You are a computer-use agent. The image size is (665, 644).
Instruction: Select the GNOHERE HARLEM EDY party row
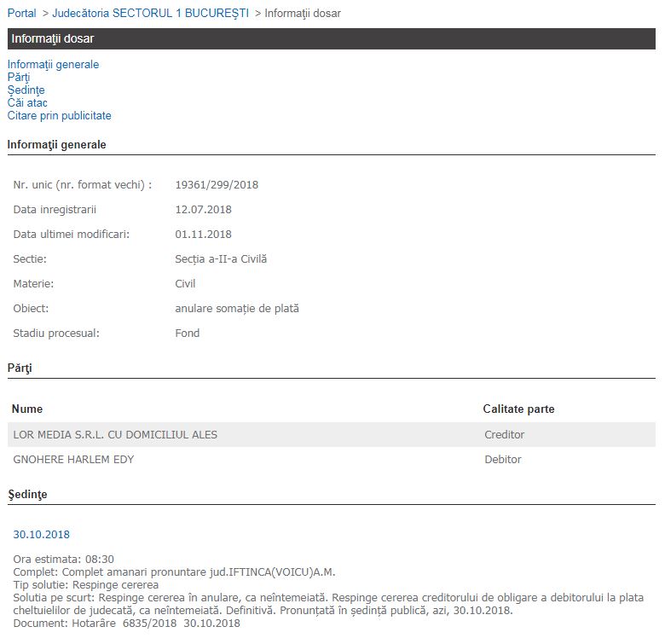point(73,460)
